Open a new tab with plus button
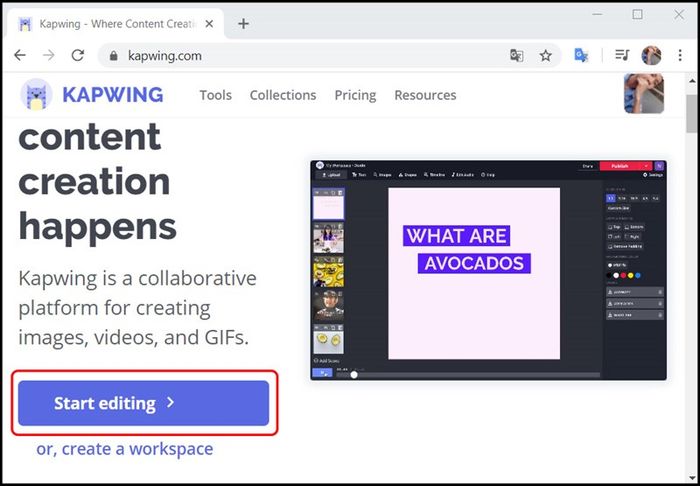700x486 pixels. tap(243, 24)
